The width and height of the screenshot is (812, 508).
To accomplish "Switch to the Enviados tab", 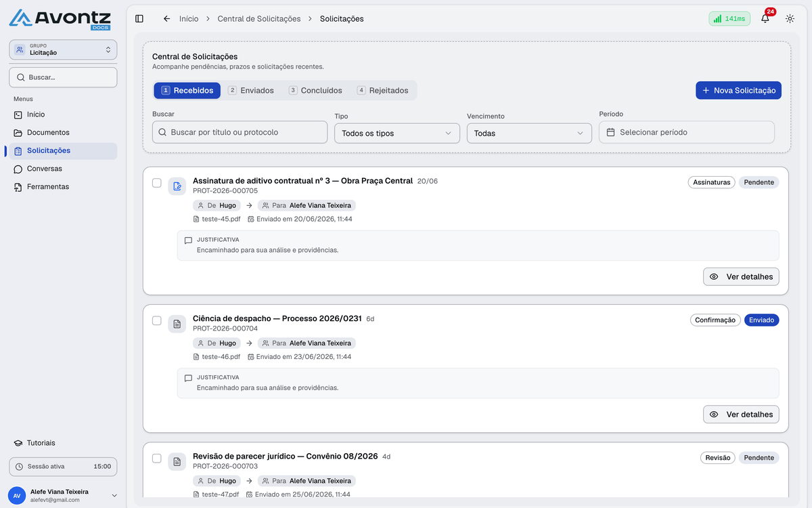I will [x=251, y=90].
